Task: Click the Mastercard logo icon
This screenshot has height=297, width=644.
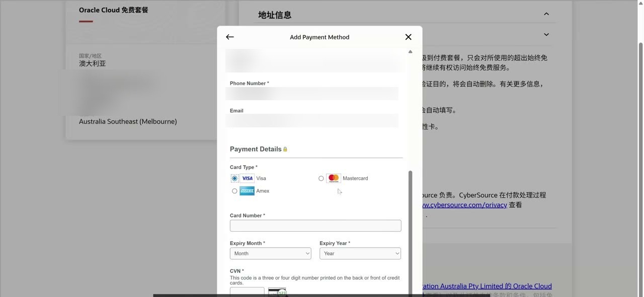Action: (334, 178)
